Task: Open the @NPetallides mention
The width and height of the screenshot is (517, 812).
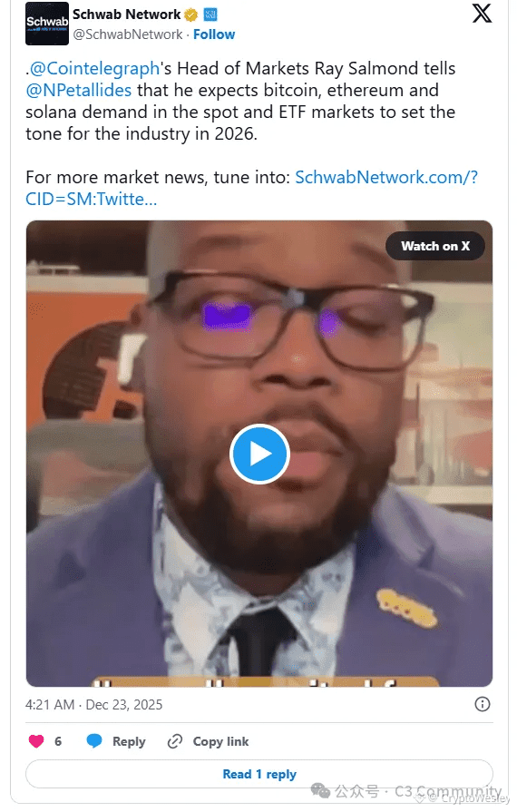Action: point(79,90)
